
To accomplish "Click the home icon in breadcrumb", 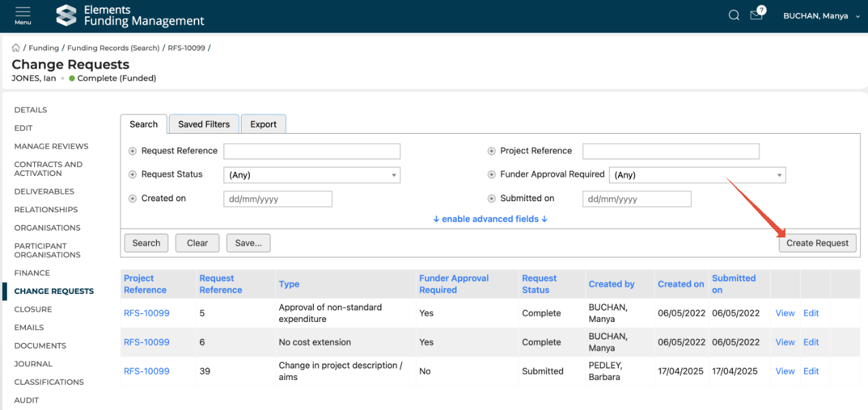I will point(16,48).
